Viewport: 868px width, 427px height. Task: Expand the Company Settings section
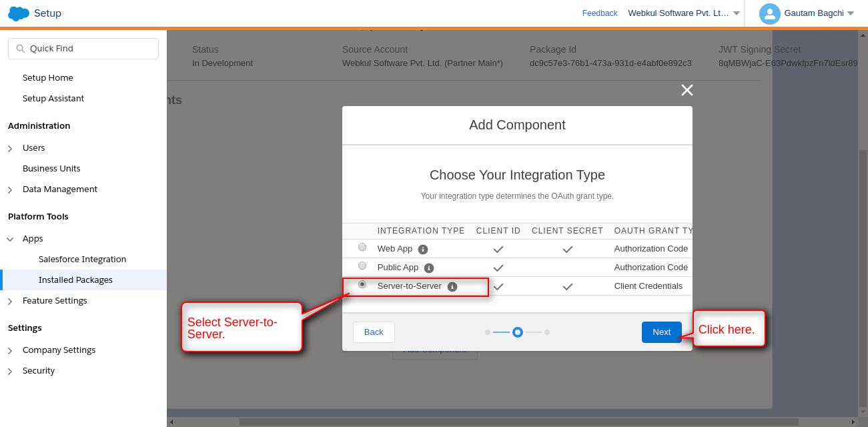click(10, 350)
